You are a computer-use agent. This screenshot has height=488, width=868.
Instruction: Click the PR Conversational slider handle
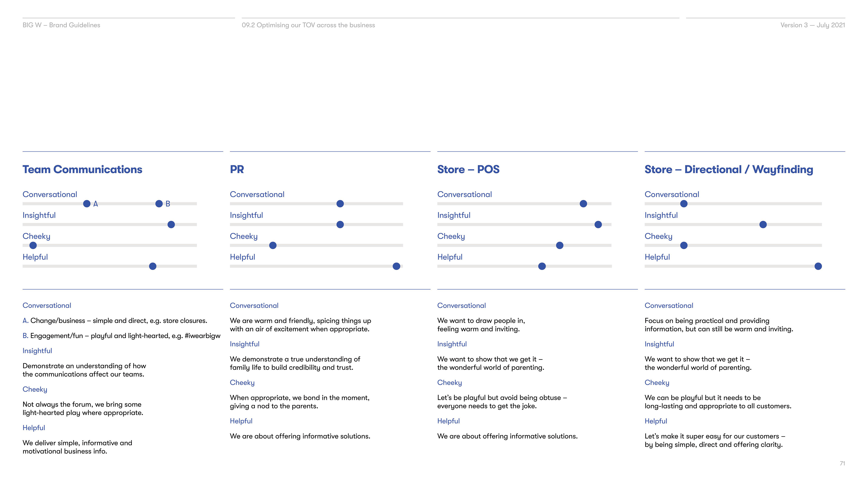coord(340,204)
